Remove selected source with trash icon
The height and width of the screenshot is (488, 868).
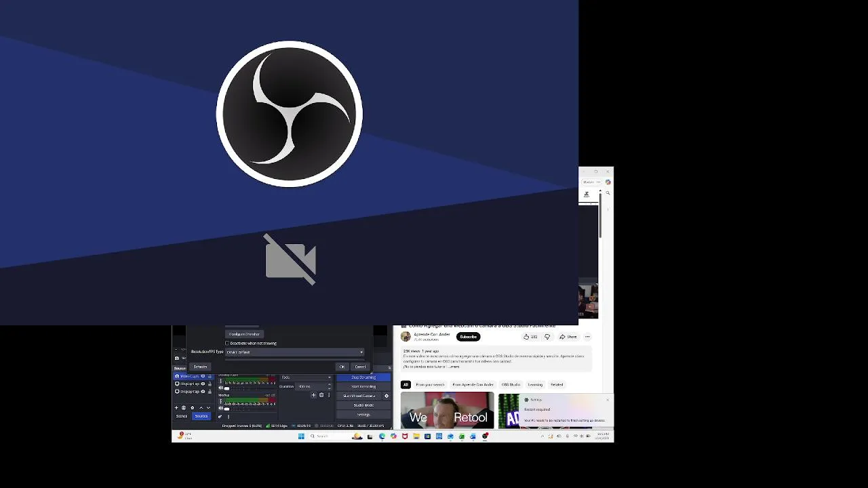tap(184, 407)
